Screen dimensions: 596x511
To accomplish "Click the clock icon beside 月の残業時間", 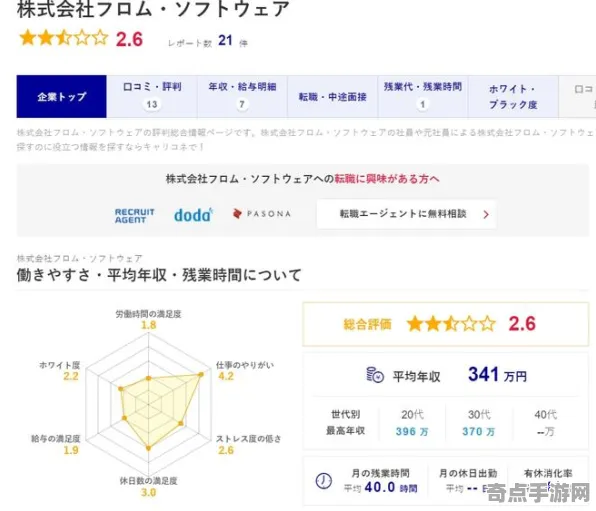I will click(x=324, y=481).
